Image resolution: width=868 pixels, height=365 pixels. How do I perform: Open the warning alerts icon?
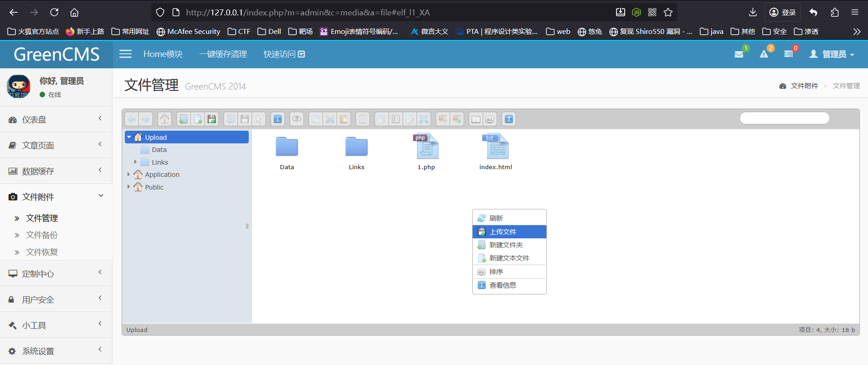(764, 54)
